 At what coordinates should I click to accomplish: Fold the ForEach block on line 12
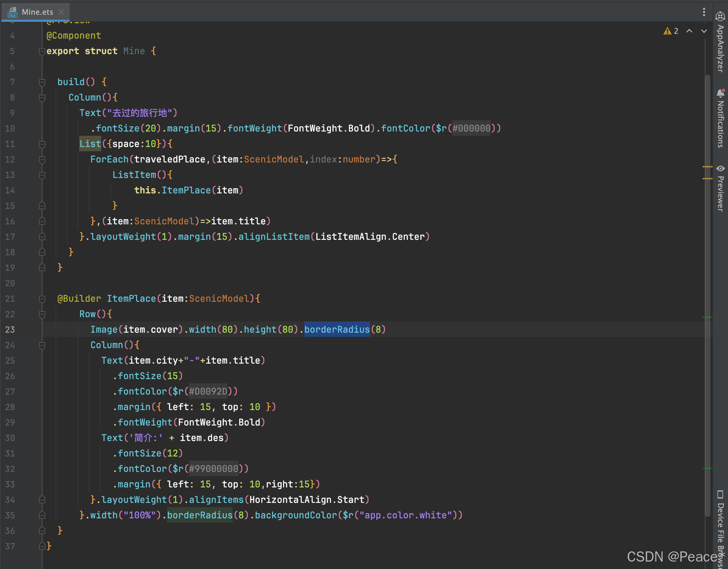[x=42, y=160]
